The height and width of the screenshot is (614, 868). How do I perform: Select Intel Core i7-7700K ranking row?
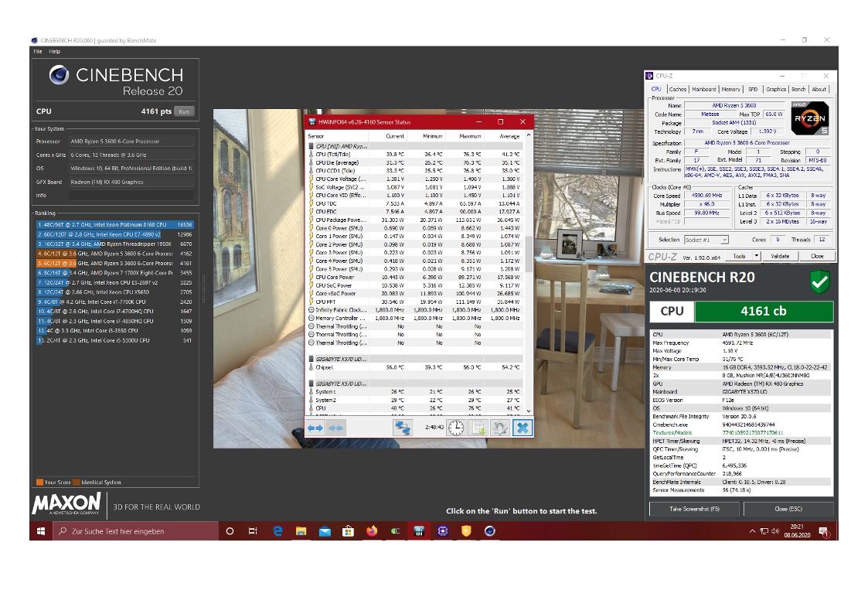[x=114, y=302]
